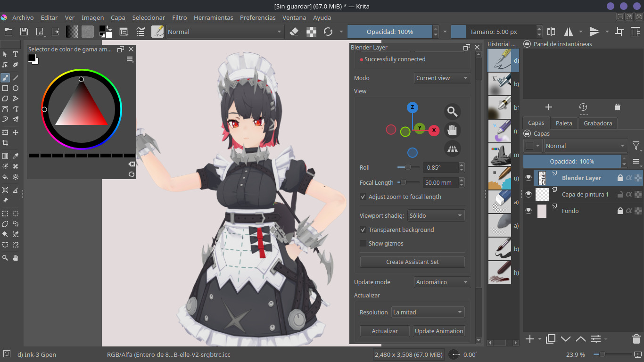The height and width of the screenshot is (362, 644).
Task: Select the Text tool in the toolbox
Action: tap(16, 54)
